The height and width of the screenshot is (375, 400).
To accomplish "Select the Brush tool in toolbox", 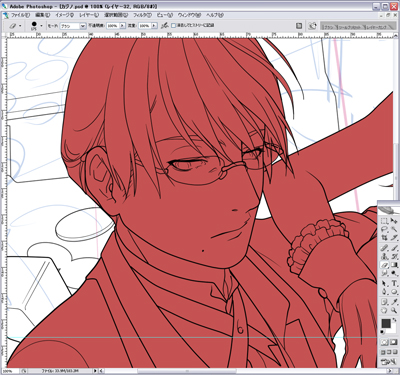I will (394, 248).
